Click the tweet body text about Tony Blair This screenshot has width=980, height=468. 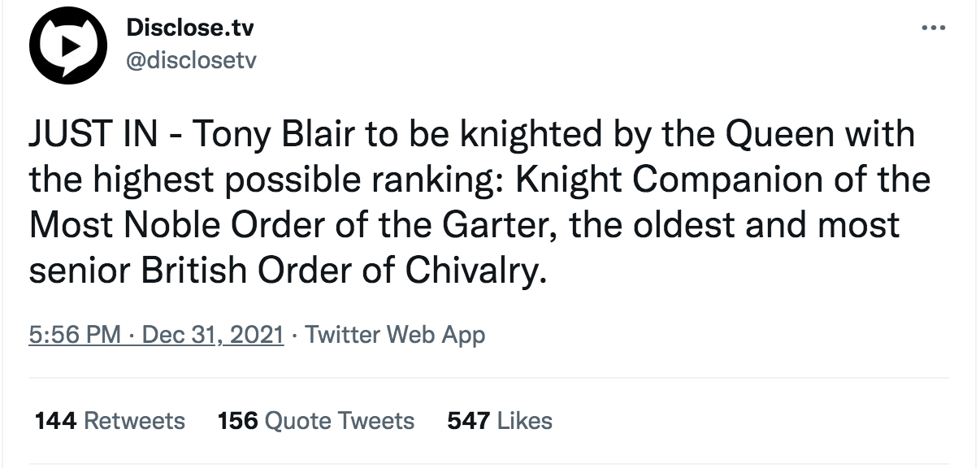[x=479, y=201]
